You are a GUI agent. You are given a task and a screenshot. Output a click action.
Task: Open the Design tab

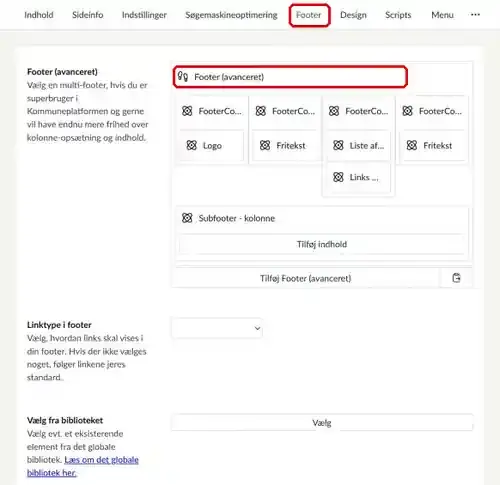pos(353,15)
